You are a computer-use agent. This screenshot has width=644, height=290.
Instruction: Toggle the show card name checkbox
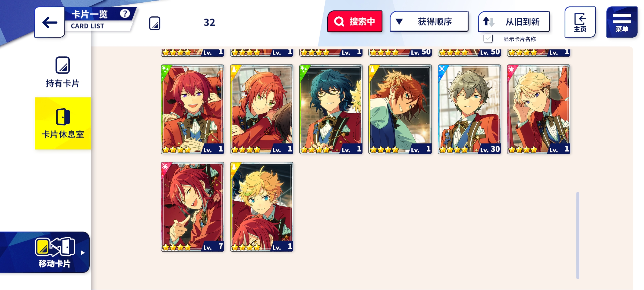[488, 39]
